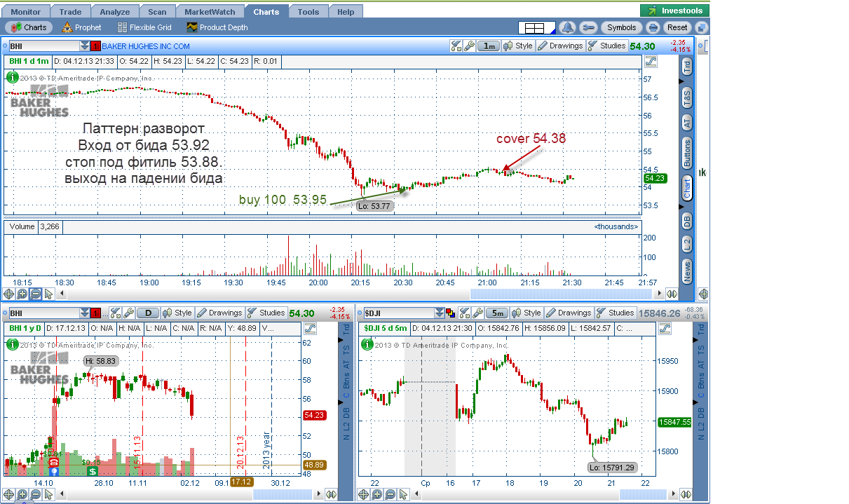Open Style menu on main BHI chart
The image size is (849, 504).
(x=518, y=46)
